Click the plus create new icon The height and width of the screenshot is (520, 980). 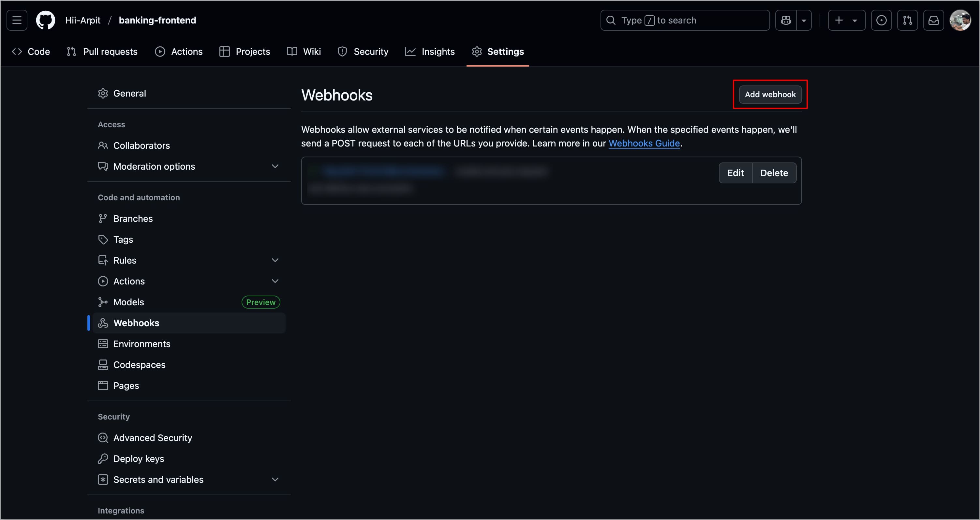[x=839, y=20]
